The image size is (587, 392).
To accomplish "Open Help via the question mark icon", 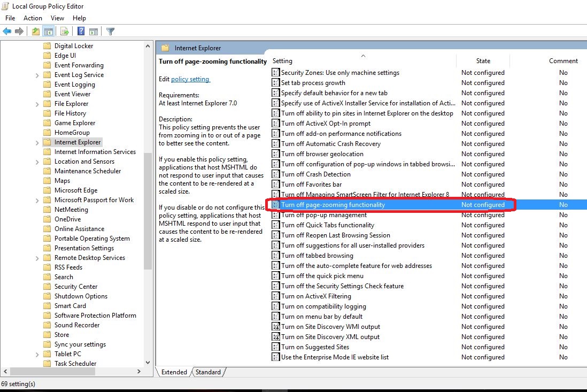I will 81,32.
